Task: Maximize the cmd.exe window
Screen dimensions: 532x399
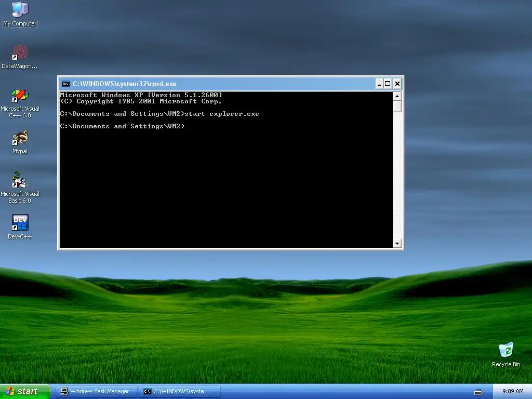Action: tap(388, 84)
